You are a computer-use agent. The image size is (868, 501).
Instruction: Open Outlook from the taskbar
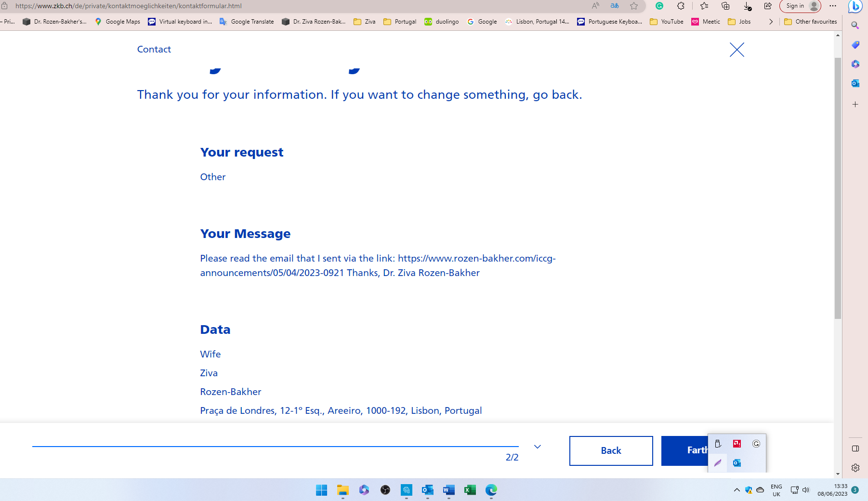pos(427,490)
